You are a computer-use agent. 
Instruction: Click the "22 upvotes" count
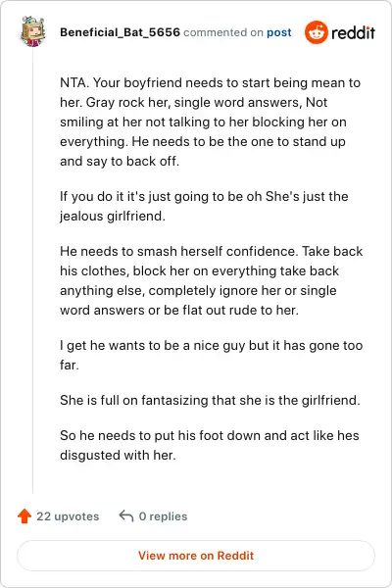coord(68,516)
